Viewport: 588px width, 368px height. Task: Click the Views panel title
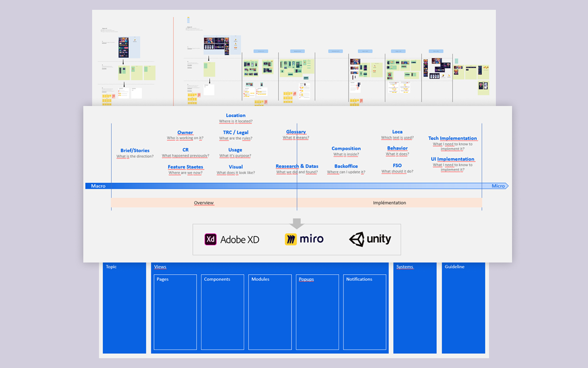coord(160,267)
